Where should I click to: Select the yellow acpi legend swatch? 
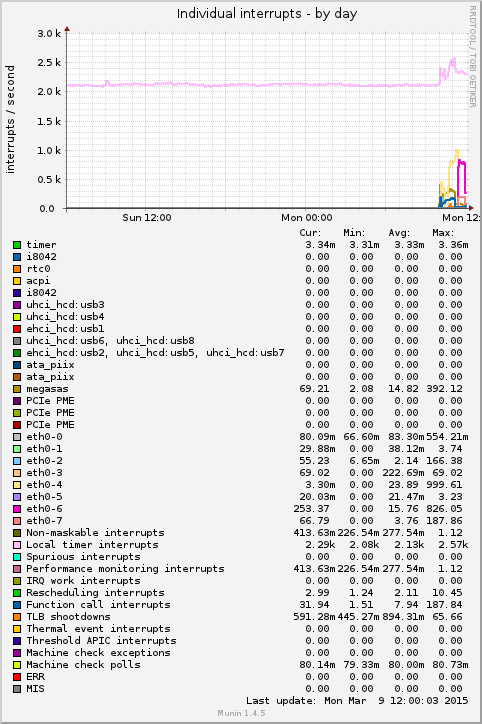click(17, 281)
